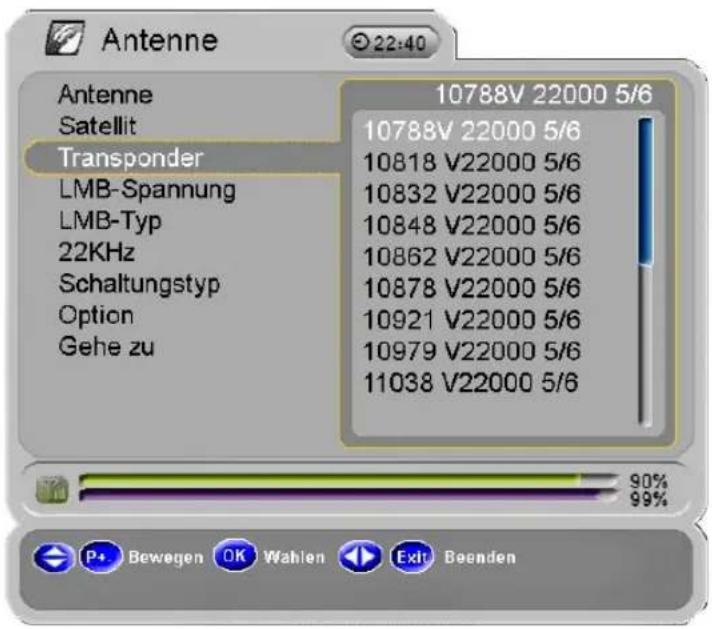Click the blue scrollbar thumb in transponder list

tap(646, 191)
